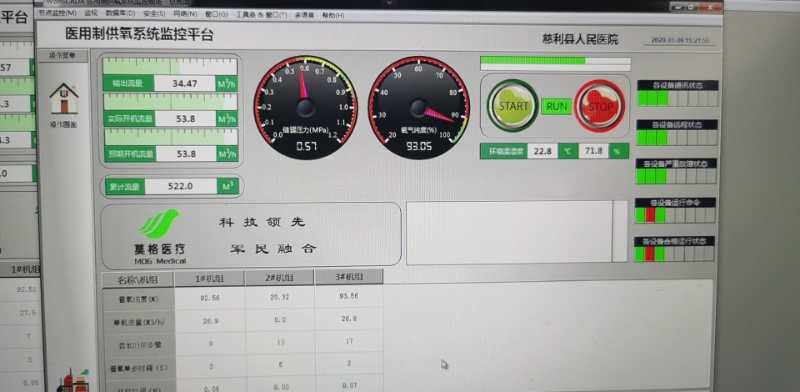Click the factory icon at the sidebar bottom
Image resolution: width=800 pixels, height=392 pixels.
pos(74,381)
